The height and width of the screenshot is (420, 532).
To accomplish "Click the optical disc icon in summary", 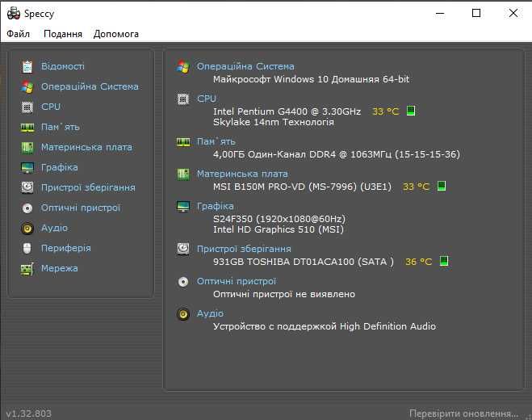I will pyautogui.click(x=183, y=282).
